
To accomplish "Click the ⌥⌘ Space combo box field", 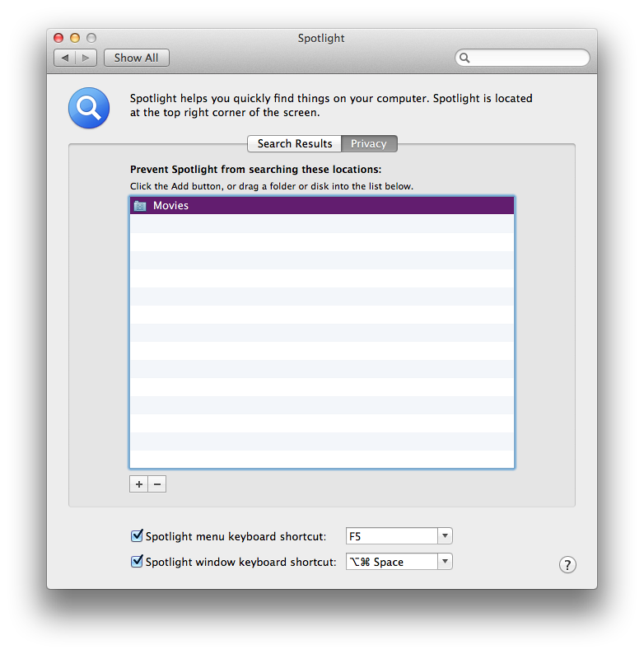I will (x=392, y=562).
